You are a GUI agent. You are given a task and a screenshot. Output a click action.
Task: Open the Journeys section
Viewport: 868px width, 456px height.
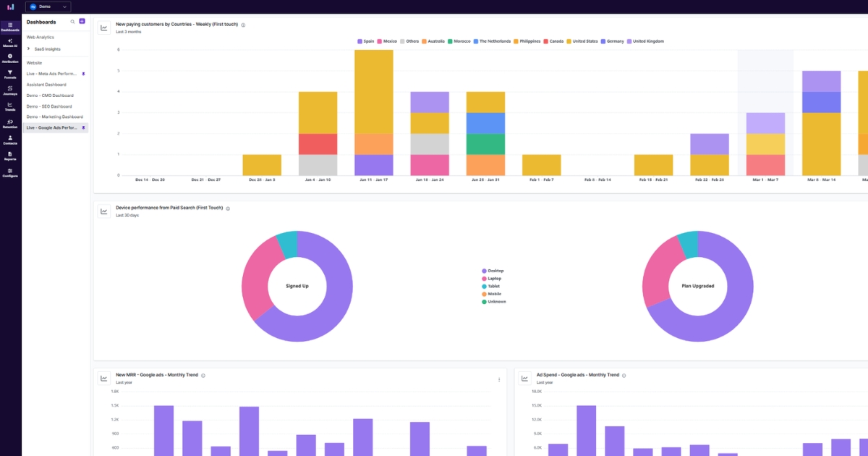coord(10,90)
